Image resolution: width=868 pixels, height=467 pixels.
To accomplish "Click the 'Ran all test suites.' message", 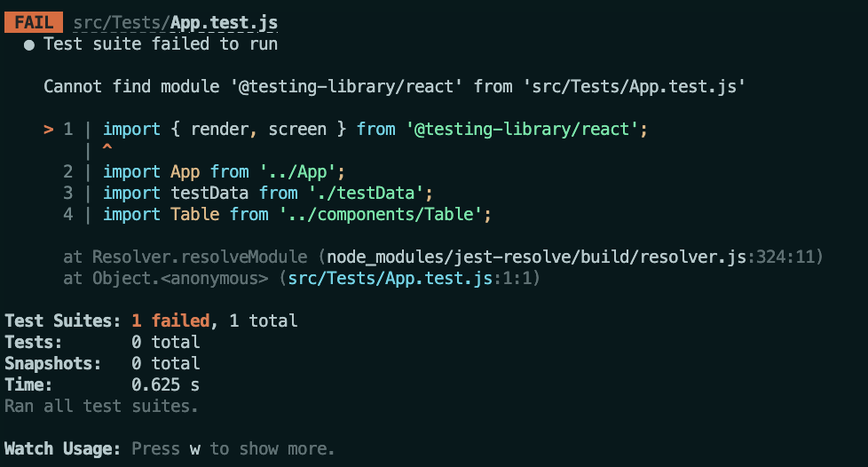I will [101, 407].
